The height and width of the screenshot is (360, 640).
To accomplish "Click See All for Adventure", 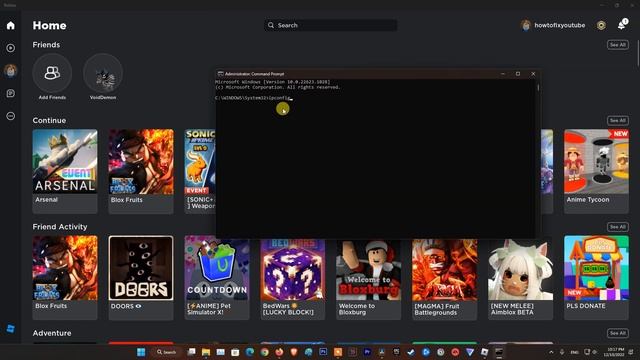I will pyautogui.click(x=618, y=333).
